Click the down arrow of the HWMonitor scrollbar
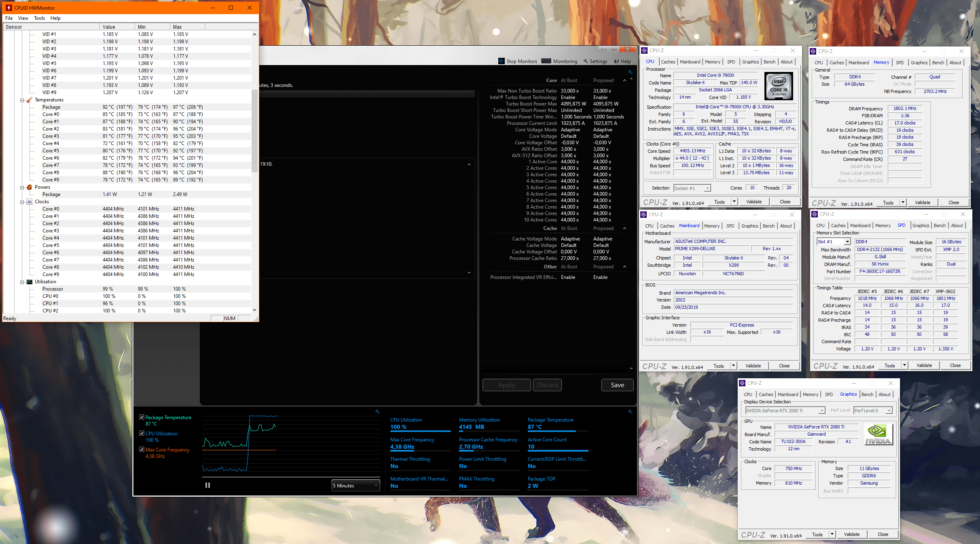The height and width of the screenshot is (544, 980). tap(254, 310)
